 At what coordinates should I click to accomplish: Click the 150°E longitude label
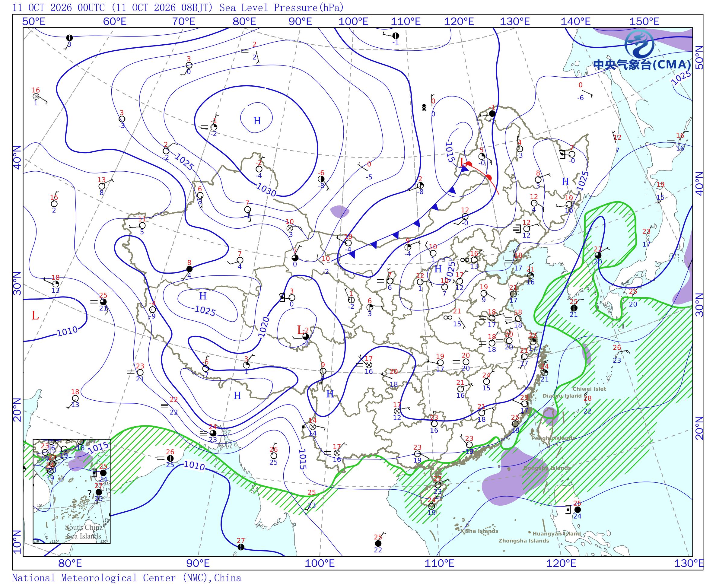click(644, 22)
